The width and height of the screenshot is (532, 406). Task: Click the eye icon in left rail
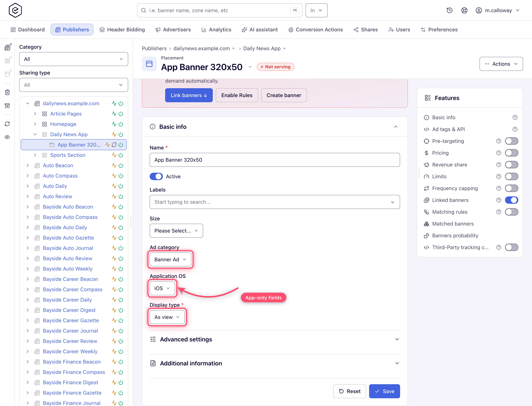[x=8, y=137]
